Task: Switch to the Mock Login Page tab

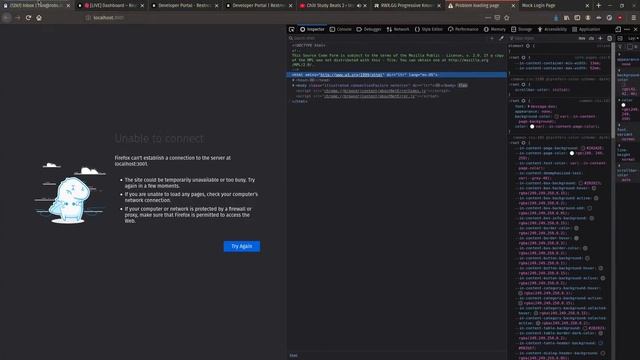Action: [556, 6]
